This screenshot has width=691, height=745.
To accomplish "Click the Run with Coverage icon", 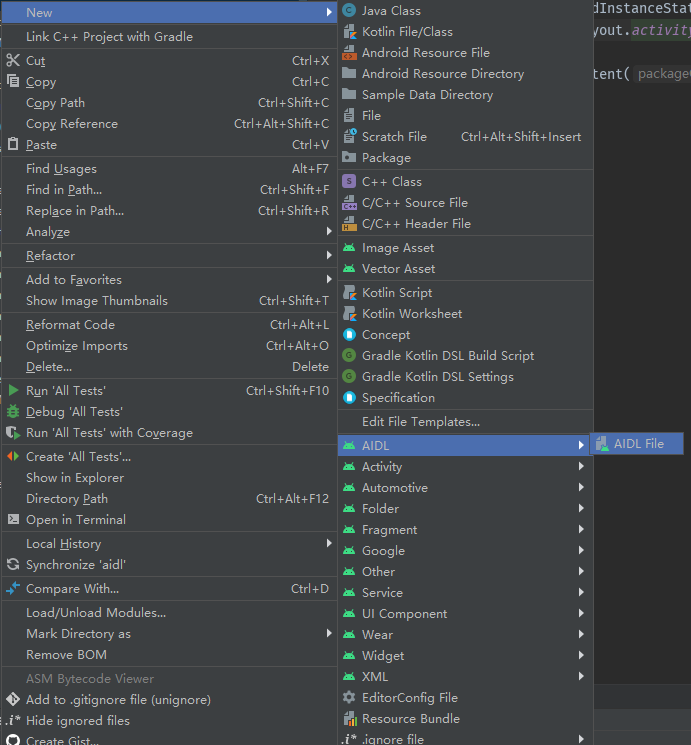I will pyautogui.click(x=13, y=432).
